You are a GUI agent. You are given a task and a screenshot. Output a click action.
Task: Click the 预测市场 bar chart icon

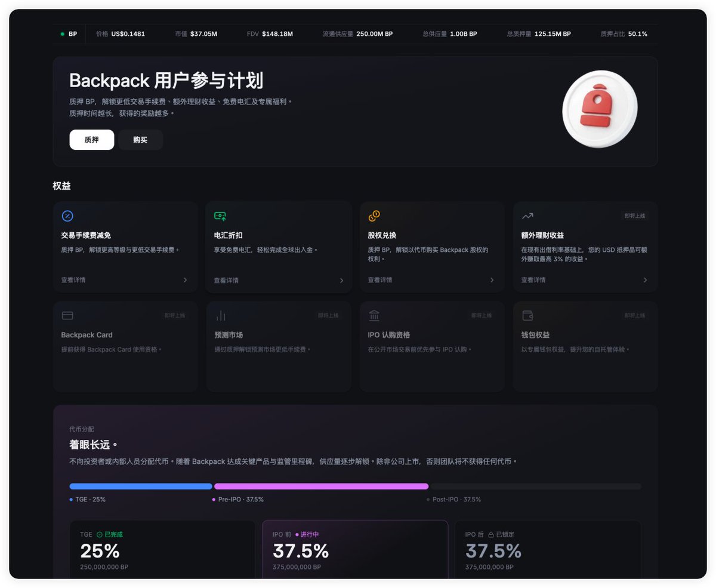221,315
